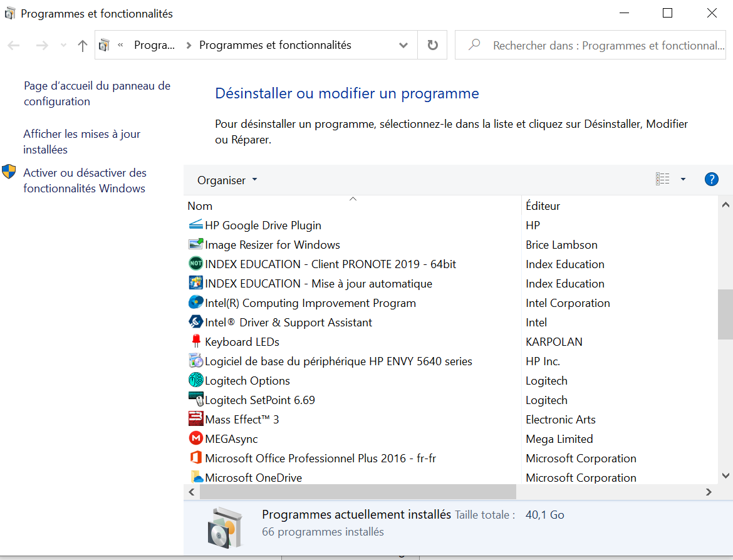Click the HP Inc. publisher cell
733x560 pixels.
point(543,361)
